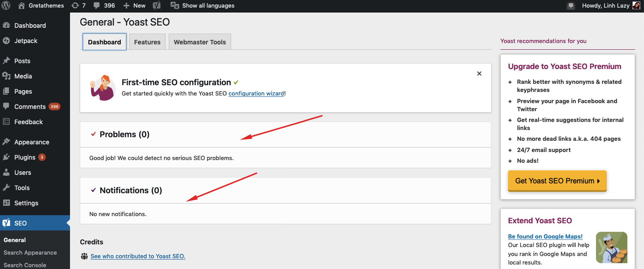The height and width of the screenshot is (269, 644).
Task: Open the comments bubble showing 396
Action: 97,6
